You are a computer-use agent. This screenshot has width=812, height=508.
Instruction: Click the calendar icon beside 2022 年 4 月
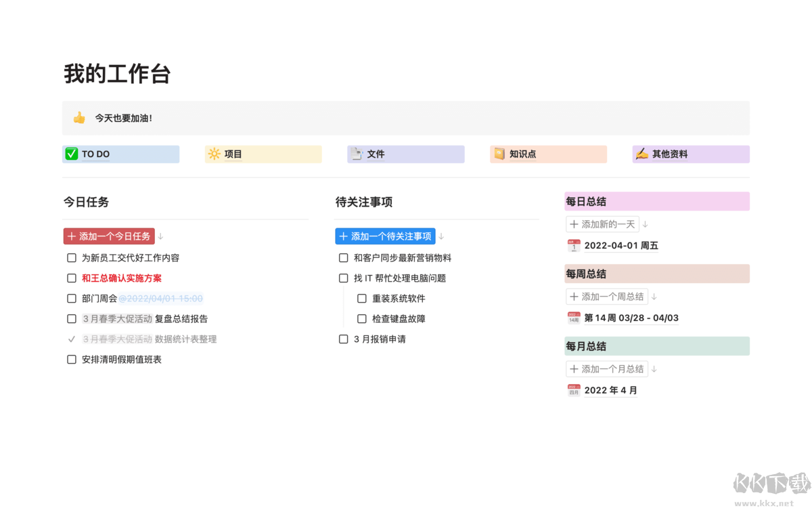(x=574, y=390)
